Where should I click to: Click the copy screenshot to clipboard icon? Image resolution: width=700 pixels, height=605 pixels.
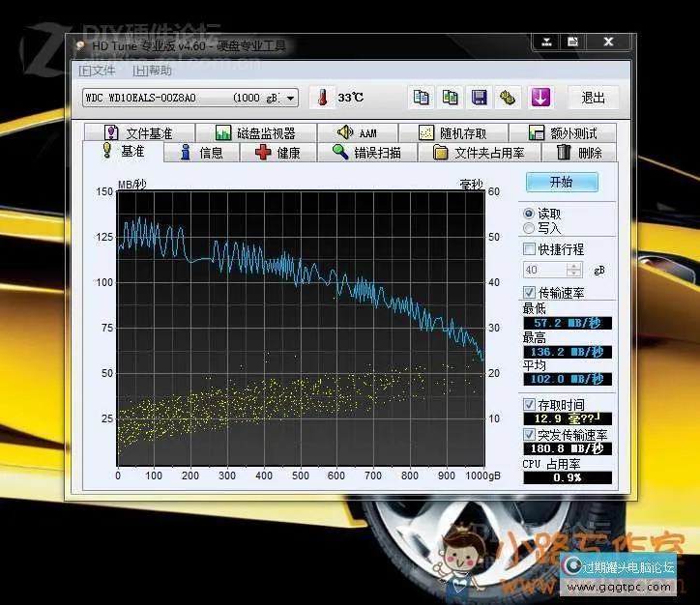click(450, 98)
